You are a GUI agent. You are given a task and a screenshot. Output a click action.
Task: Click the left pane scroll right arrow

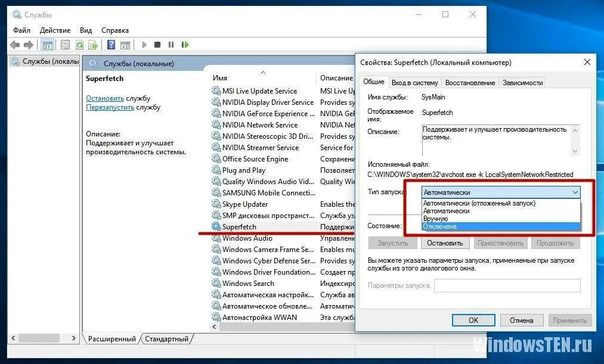[x=73, y=338]
